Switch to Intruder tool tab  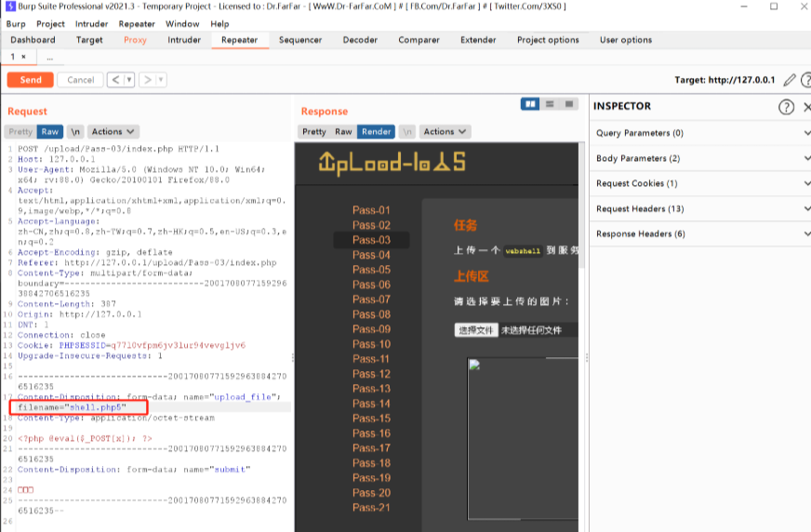(x=184, y=40)
